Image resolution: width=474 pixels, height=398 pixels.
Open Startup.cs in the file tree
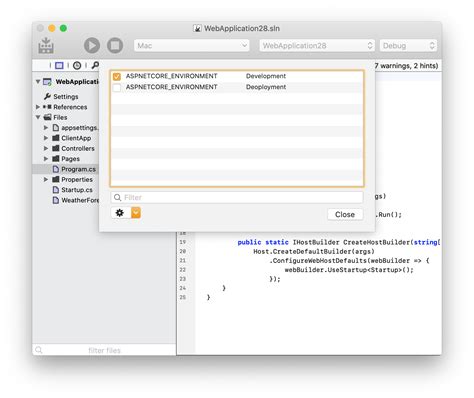[77, 190]
